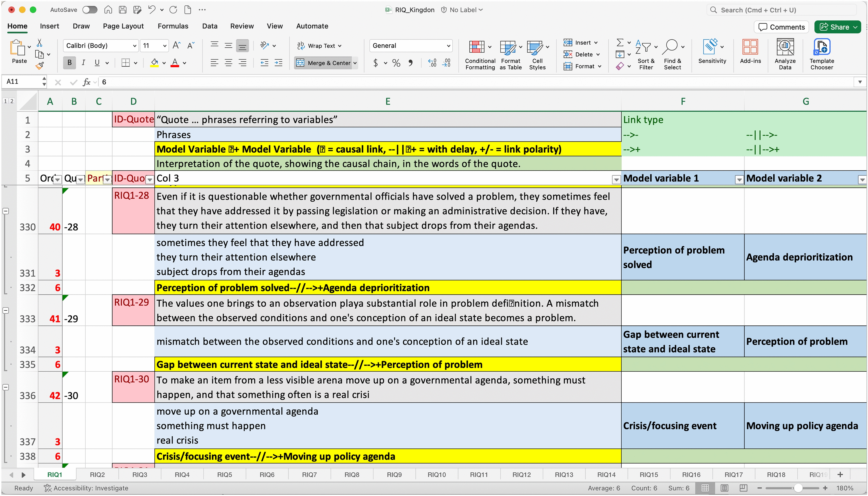
Task: Click the Undo arrow icon
Action: [x=152, y=10]
